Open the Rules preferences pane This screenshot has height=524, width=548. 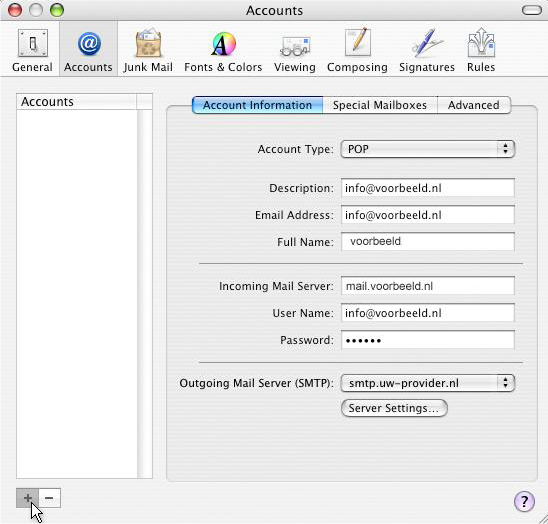click(481, 51)
